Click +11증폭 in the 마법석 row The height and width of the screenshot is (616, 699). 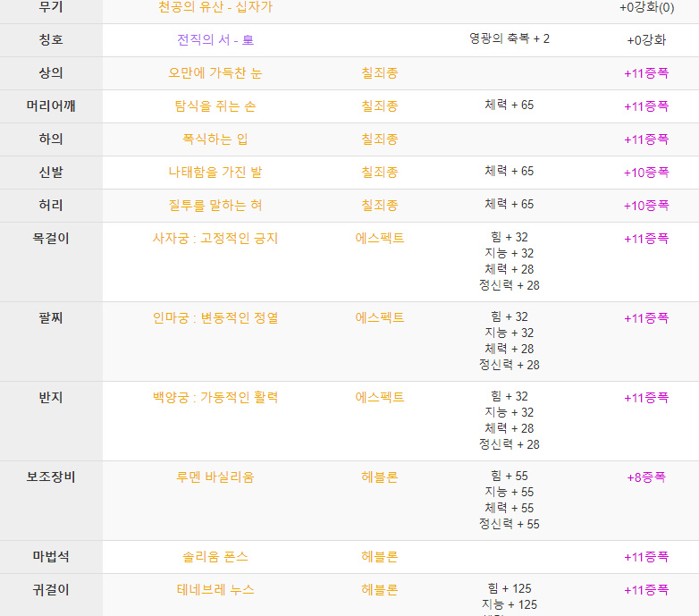(646, 557)
